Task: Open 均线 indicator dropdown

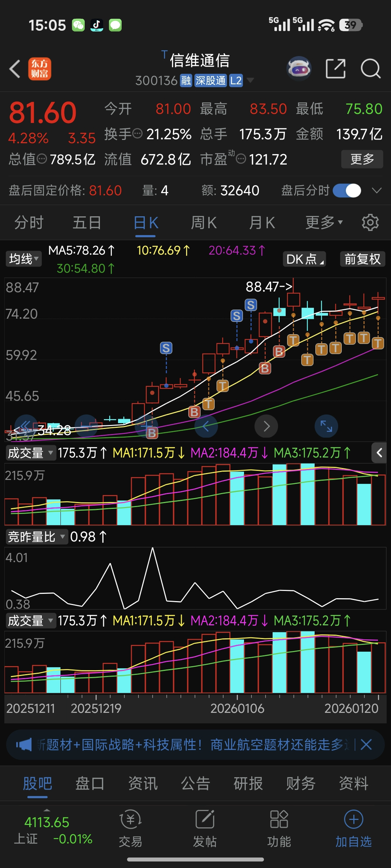Action: click(x=23, y=259)
